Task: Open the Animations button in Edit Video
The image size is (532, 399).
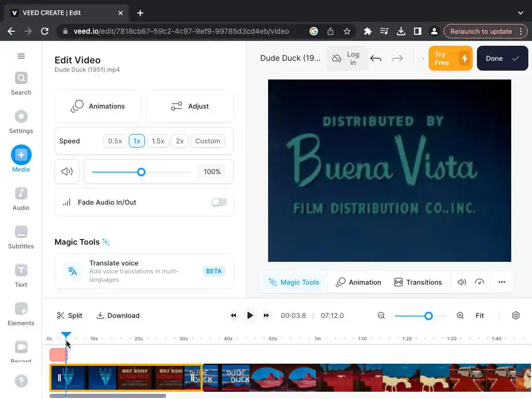Action: click(x=98, y=106)
